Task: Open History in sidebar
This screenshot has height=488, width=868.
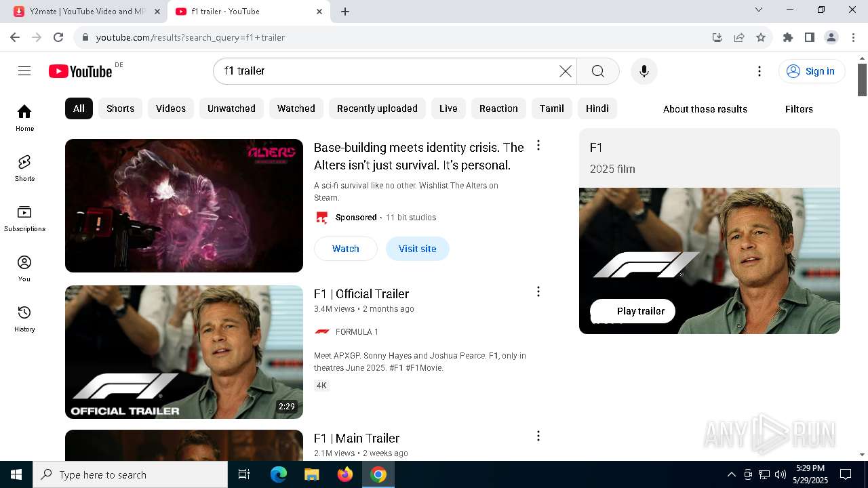Action: 24,319
